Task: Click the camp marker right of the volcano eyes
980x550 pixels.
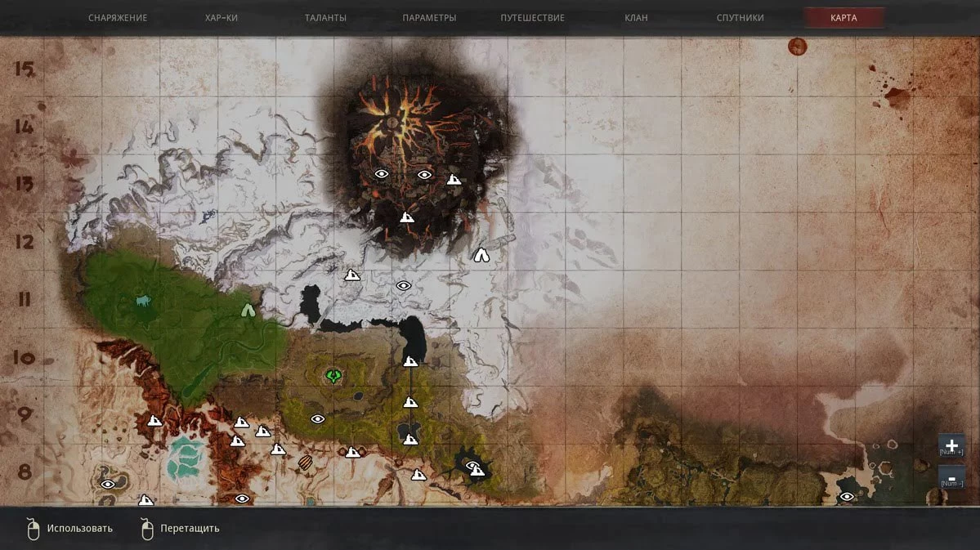Action: click(x=454, y=179)
